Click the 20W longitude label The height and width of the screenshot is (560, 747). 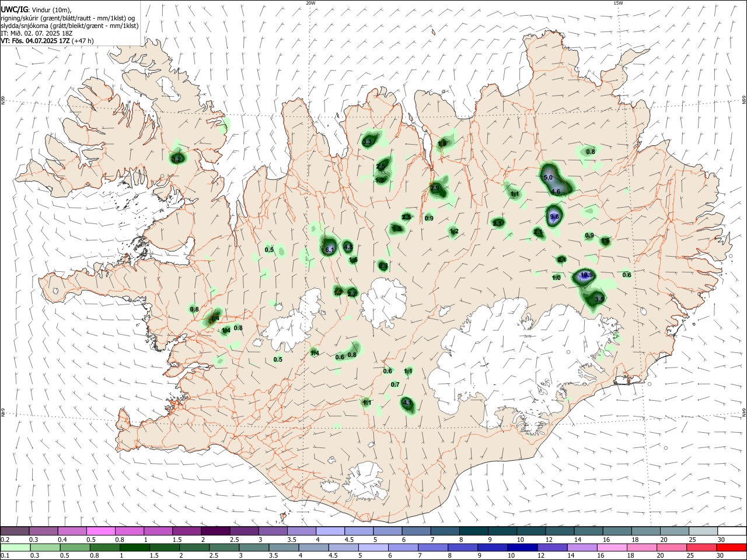[x=310, y=3]
